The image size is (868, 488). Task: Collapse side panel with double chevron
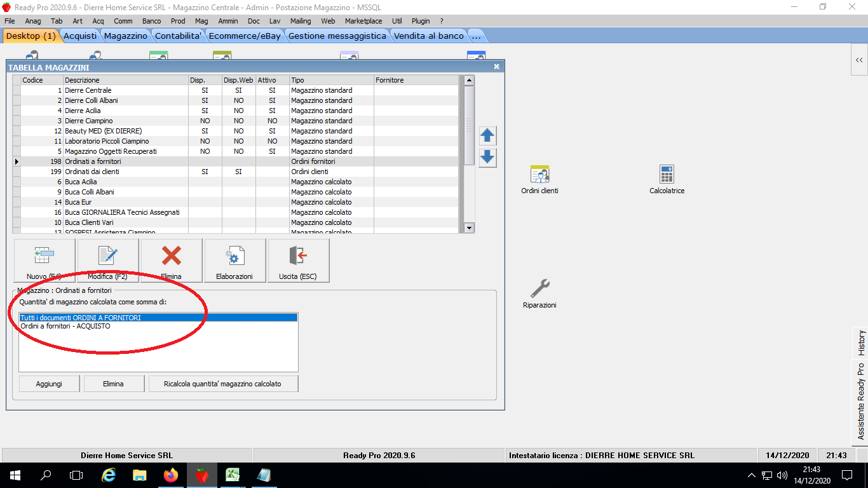click(x=859, y=60)
